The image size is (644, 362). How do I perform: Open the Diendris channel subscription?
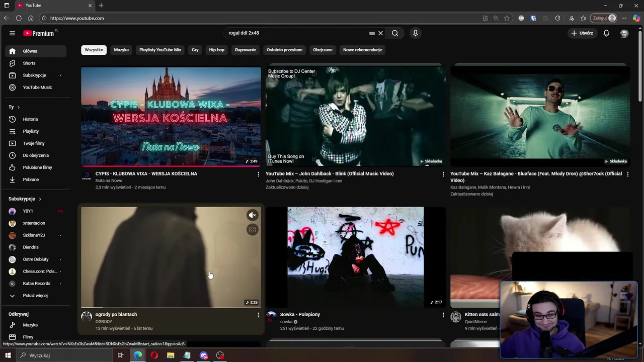point(36,247)
